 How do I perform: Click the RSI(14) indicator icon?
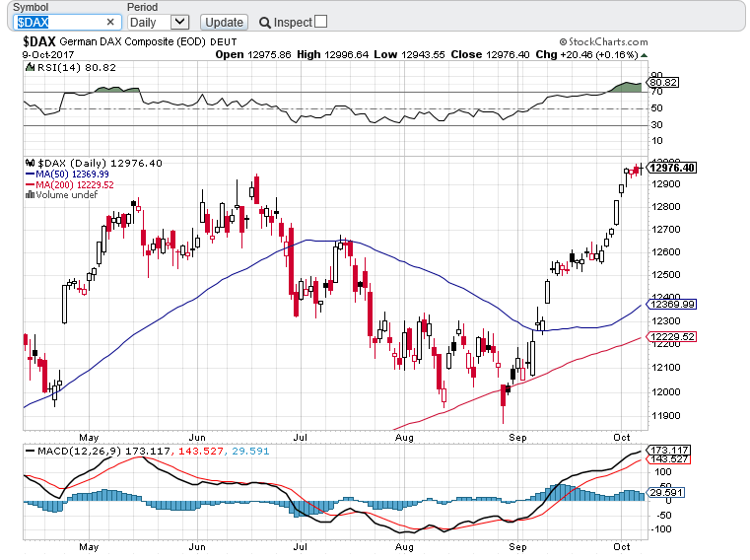(x=31, y=67)
